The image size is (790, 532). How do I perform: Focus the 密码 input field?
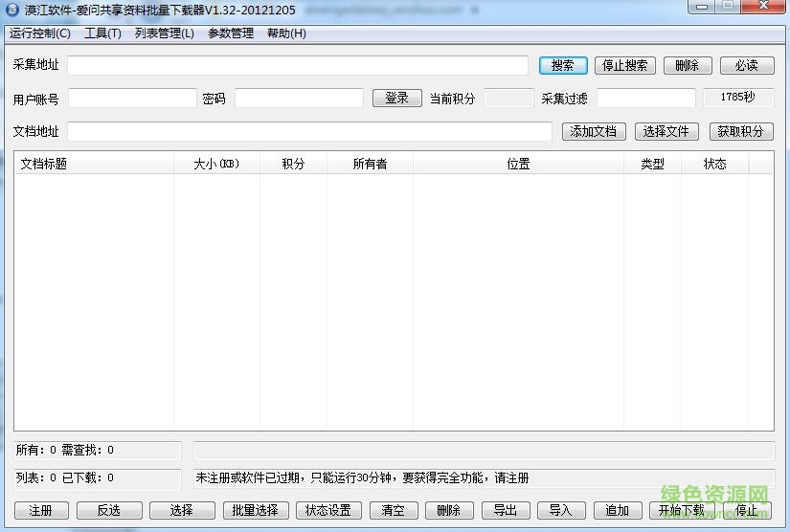(299, 99)
